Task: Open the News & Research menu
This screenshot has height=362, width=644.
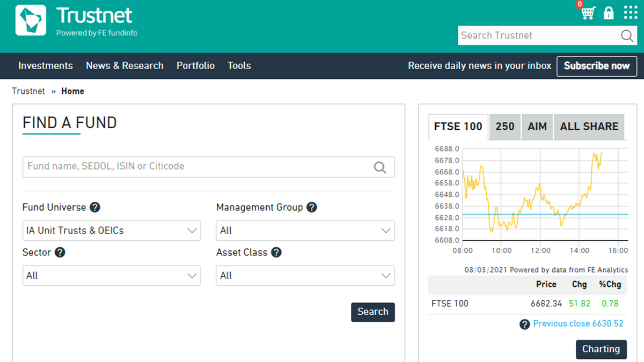Action: tap(125, 65)
